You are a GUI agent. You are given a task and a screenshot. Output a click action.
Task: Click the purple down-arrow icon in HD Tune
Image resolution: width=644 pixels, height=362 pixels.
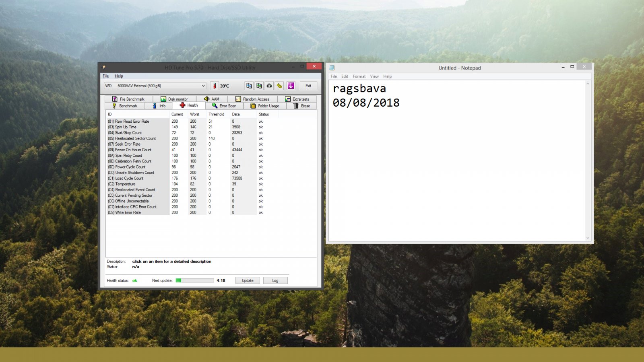[291, 86]
